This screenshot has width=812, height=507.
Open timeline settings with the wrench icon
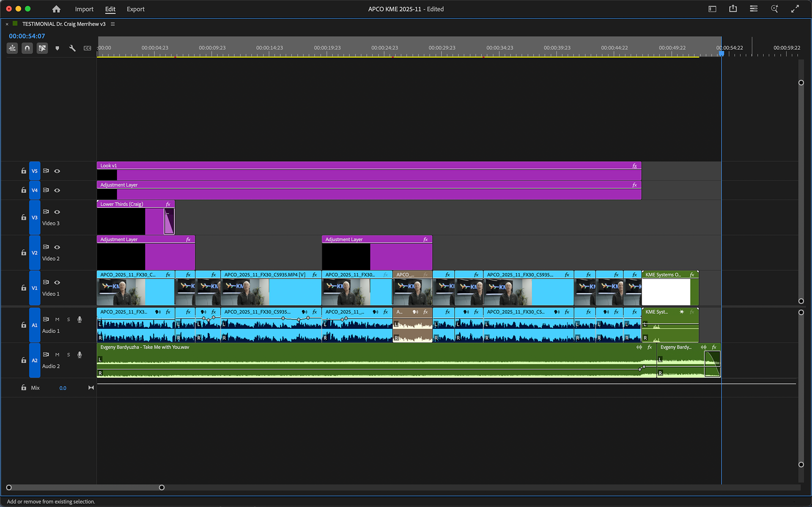tap(72, 48)
